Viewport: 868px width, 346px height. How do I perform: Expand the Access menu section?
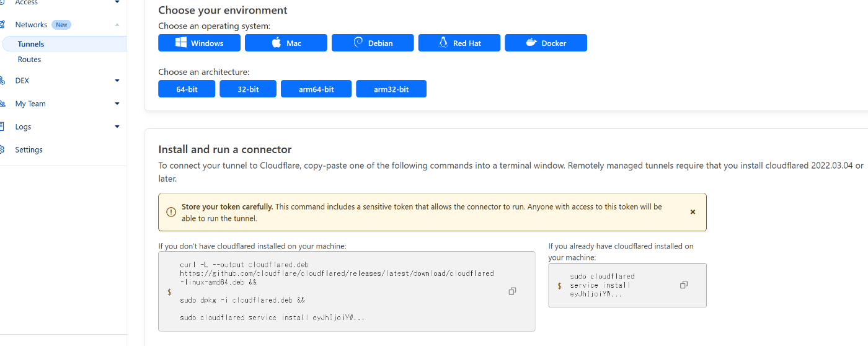pyautogui.click(x=117, y=2)
